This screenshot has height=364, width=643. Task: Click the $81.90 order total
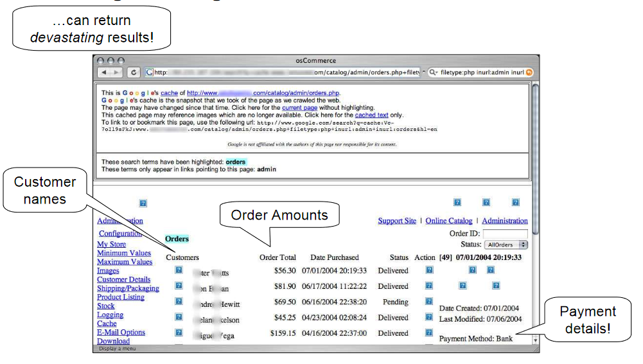click(285, 286)
